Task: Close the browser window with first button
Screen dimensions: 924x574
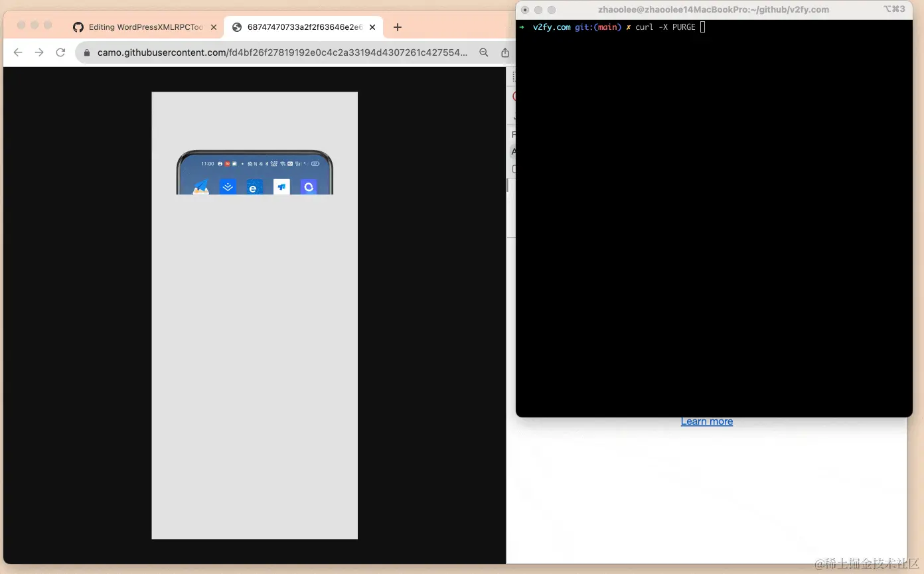Action: [21, 25]
